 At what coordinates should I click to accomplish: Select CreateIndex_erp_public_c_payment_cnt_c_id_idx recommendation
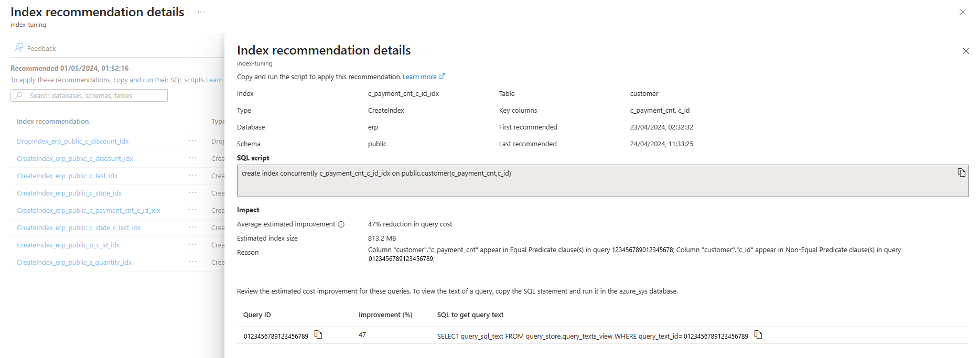[89, 210]
